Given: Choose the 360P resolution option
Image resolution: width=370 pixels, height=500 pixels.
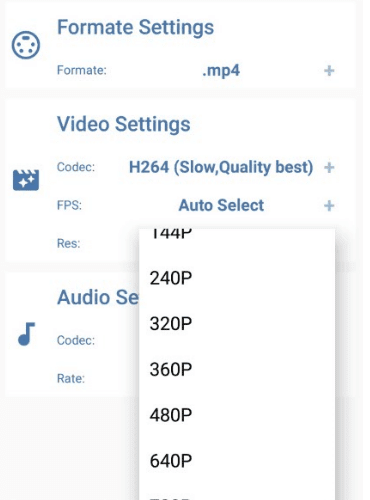Looking at the screenshot, I should [237, 369].
